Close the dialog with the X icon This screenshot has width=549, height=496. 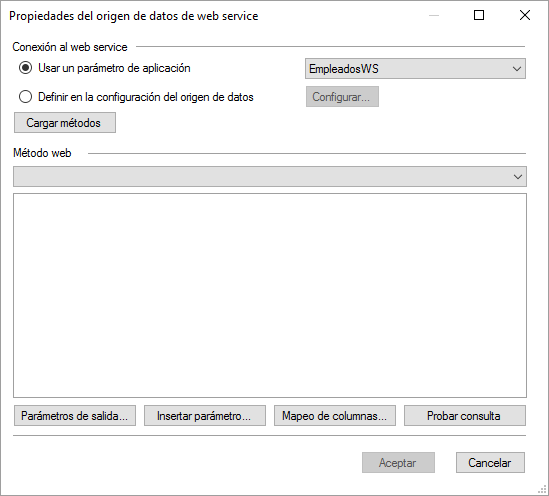coord(524,15)
